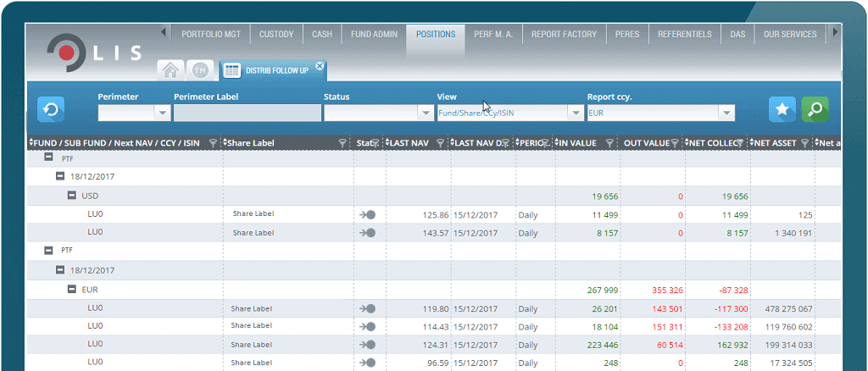Collapse the 18/12/2017 node above EUR

(60, 270)
